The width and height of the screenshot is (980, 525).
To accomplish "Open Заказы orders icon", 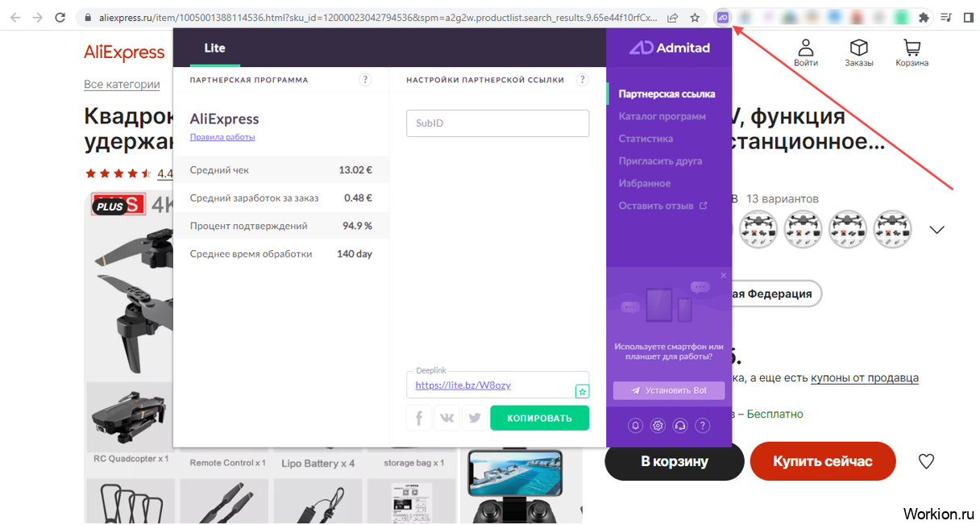I will point(859,52).
